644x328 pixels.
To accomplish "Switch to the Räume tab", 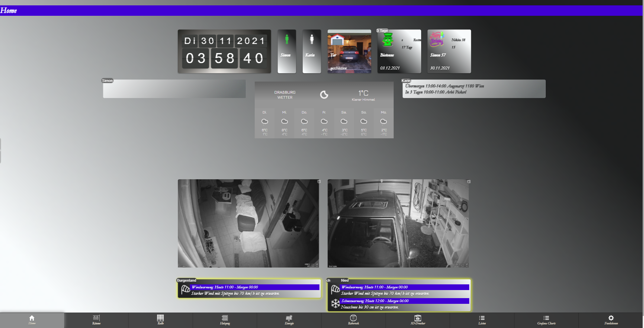I will (96, 320).
